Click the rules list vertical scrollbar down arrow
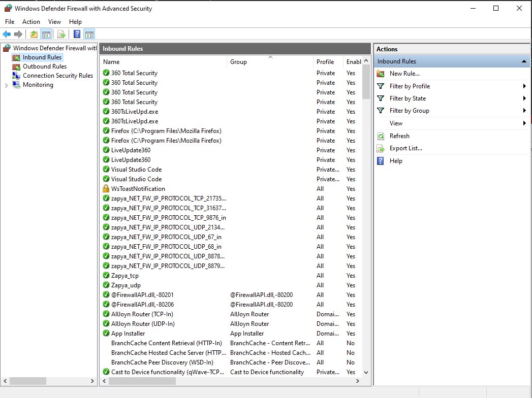This screenshot has width=532, height=398. pyautogui.click(x=366, y=372)
